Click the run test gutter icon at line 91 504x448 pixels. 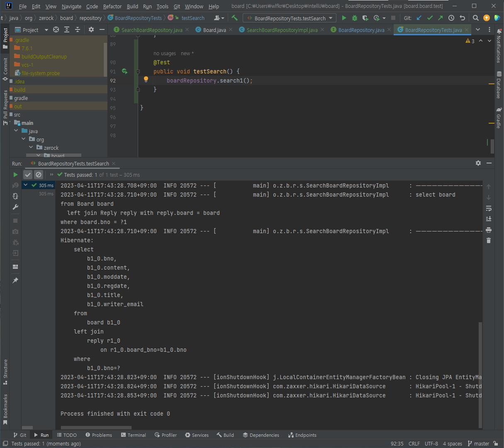(124, 71)
